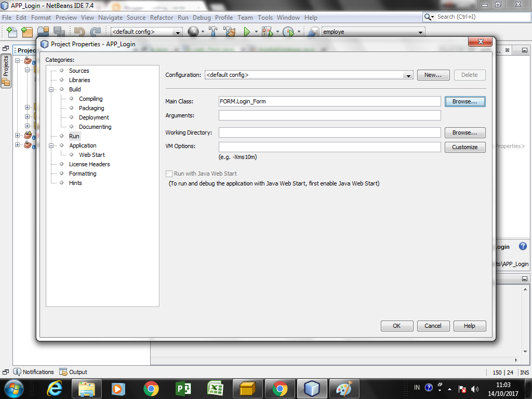
Task: Click the Main Class input field
Action: point(330,101)
